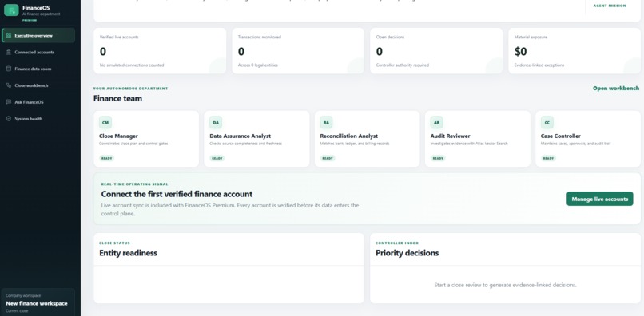Click the CC avatar badge
Viewport: 644px width, 316px height.
pos(547,122)
